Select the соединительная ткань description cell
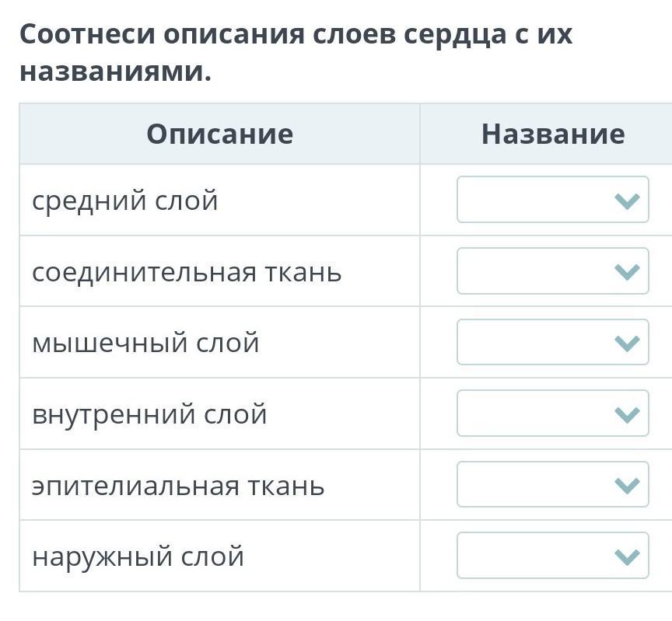The height and width of the screenshot is (621, 672). (x=187, y=272)
